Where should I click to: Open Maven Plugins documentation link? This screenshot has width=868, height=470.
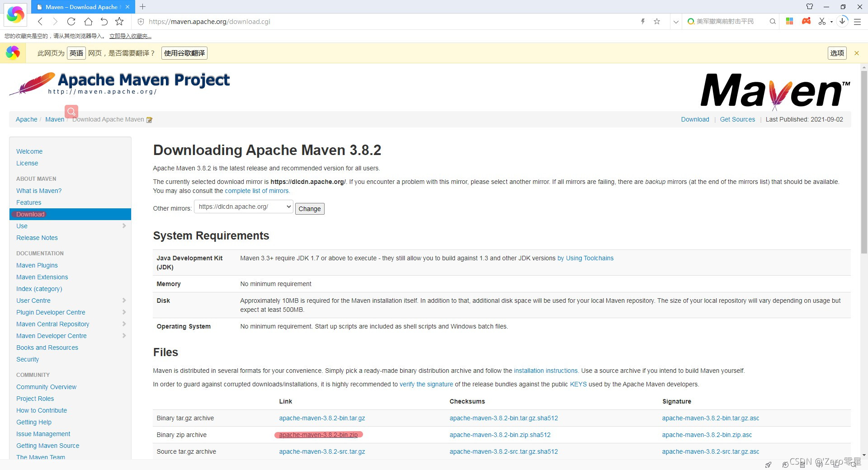37,265
